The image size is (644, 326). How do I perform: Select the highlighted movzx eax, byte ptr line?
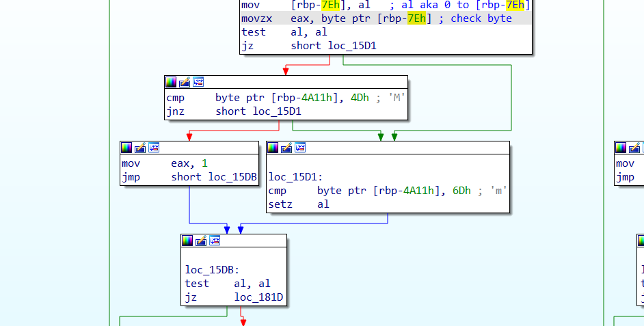[386, 18]
